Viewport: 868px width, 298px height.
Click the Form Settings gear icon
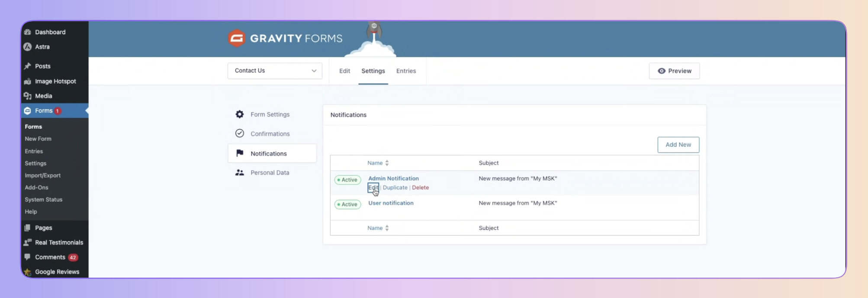(x=240, y=114)
